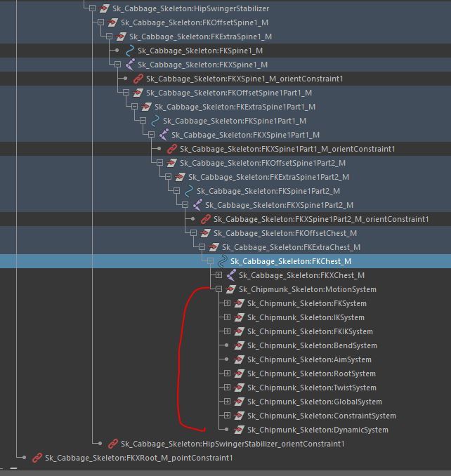Expand the Chipmunk FKSystem node

click(x=227, y=303)
